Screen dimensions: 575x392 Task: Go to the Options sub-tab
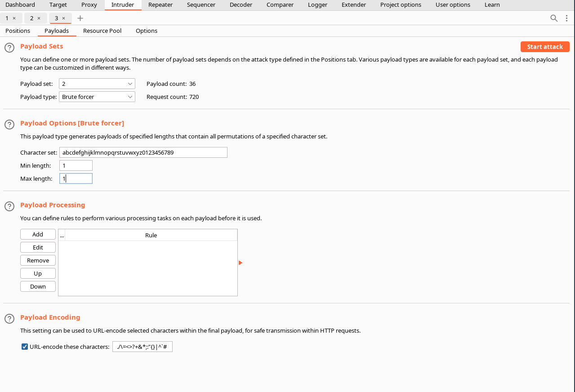point(147,31)
